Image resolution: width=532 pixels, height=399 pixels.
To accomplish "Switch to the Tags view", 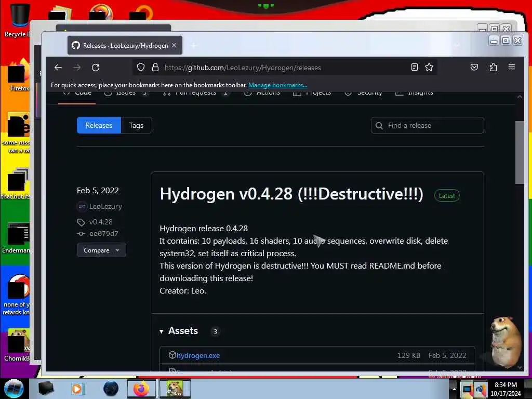I will coord(136,126).
